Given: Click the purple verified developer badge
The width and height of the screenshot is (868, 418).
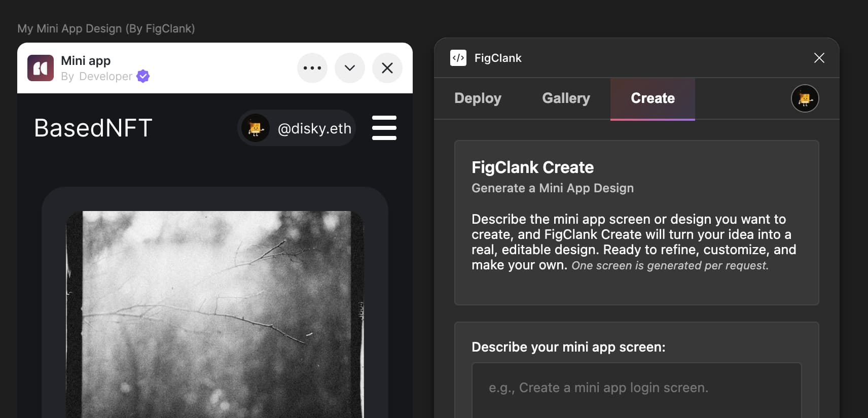Looking at the screenshot, I should [x=143, y=76].
